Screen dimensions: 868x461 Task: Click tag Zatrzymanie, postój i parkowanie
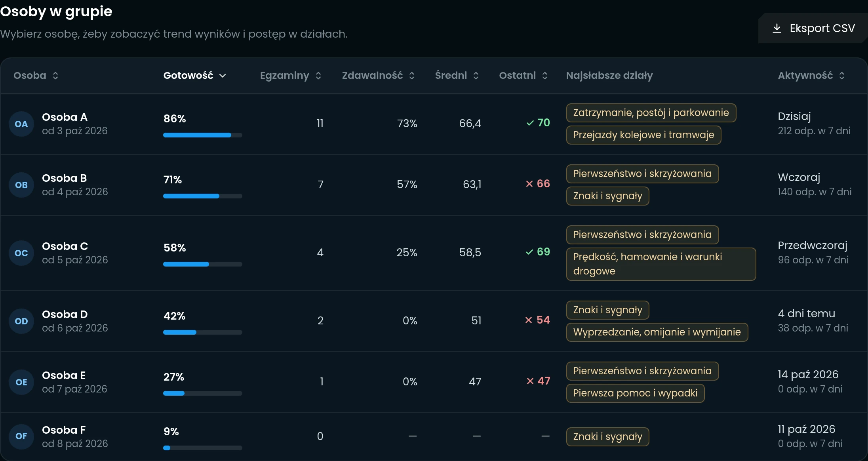pos(651,113)
